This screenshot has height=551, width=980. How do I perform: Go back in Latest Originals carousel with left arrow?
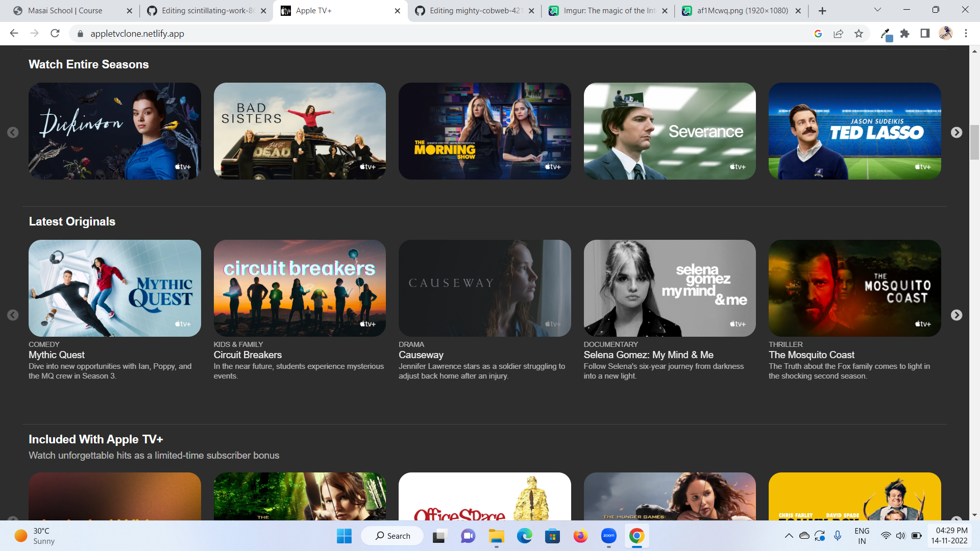(13, 315)
